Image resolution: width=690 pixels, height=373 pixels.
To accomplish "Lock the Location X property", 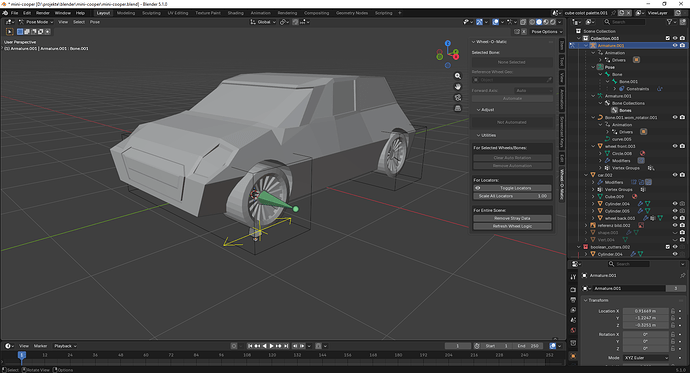I will [x=673, y=311].
